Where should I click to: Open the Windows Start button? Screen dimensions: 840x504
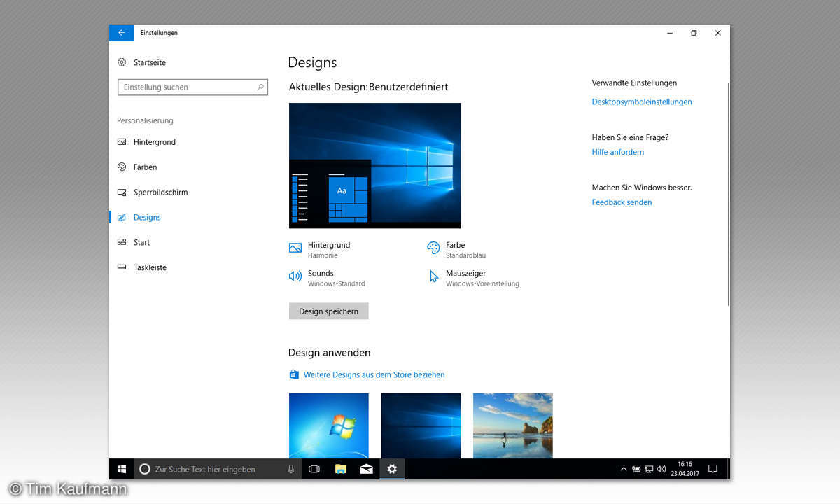(x=122, y=469)
